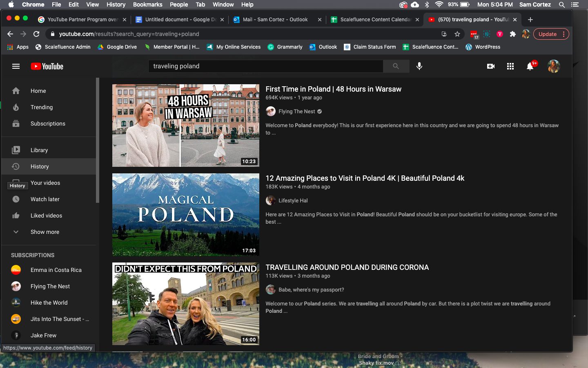
Task: Close the traveling poland YouTube tab
Action: pyautogui.click(x=515, y=20)
